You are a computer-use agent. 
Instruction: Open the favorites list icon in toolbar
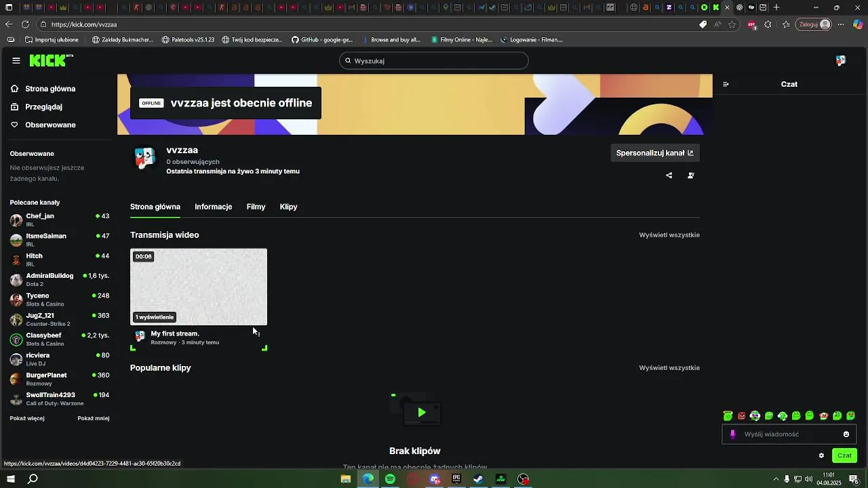click(x=786, y=24)
